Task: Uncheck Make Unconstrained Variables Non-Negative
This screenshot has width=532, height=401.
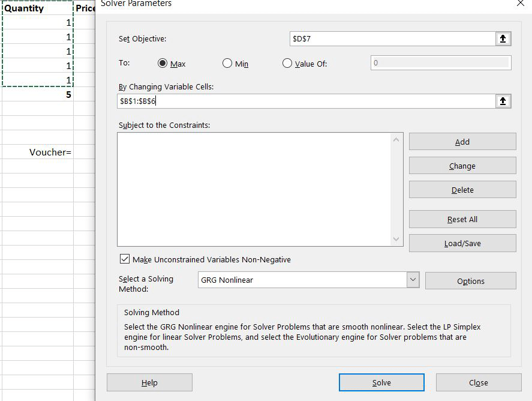Action: 125,259
